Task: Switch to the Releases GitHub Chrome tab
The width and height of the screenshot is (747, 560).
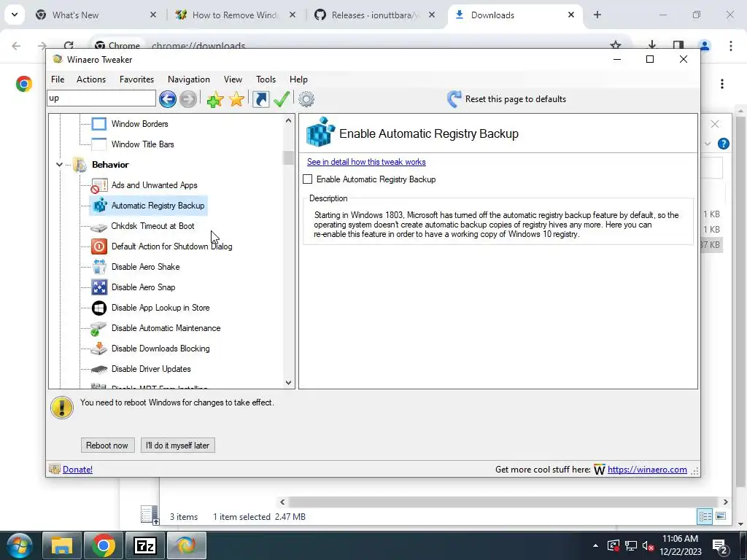Action: coord(376,15)
